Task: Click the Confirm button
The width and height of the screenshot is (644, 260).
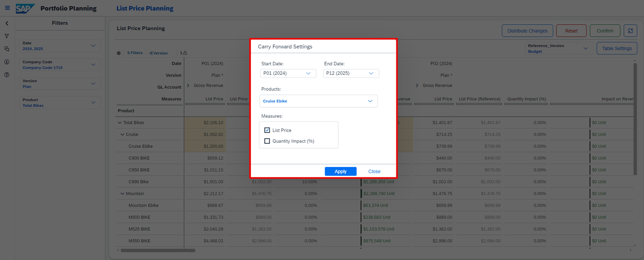Action: point(605,31)
